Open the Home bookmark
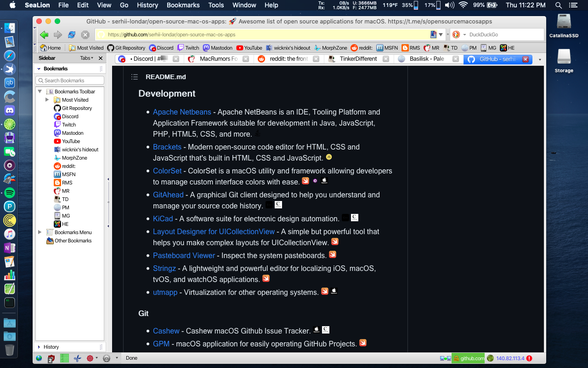The width and height of the screenshot is (588, 368). [x=50, y=47]
